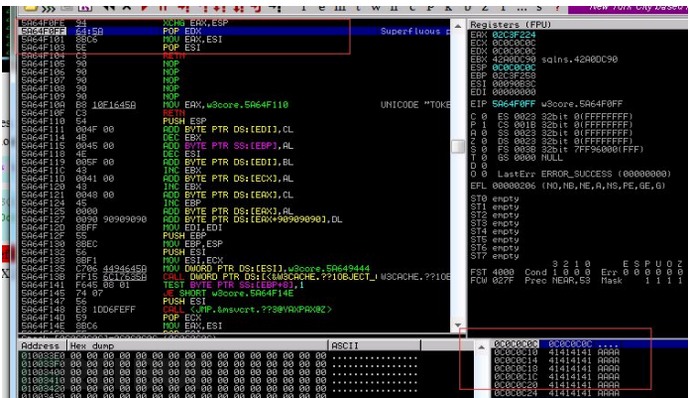This screenshot has width=690, height=398.
Task: Click the disassembly scrollbar thumb
Action: tap(458, 146)
